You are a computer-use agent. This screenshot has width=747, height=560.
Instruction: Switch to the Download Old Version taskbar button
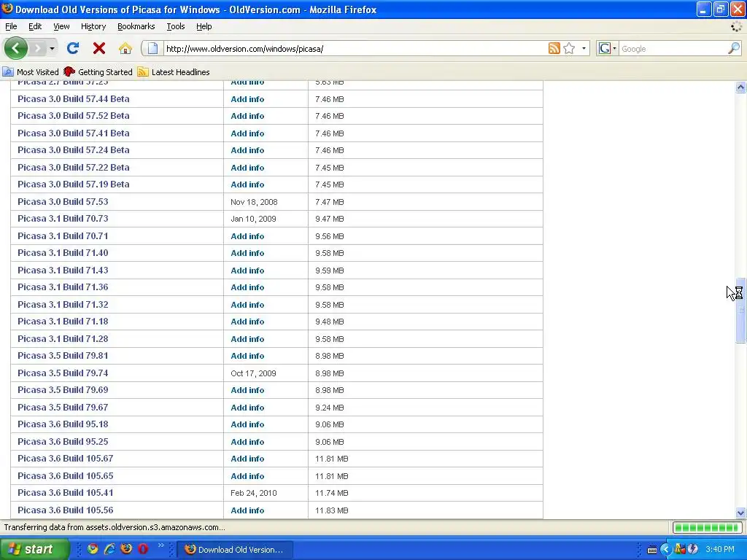(x=234, y=550)
